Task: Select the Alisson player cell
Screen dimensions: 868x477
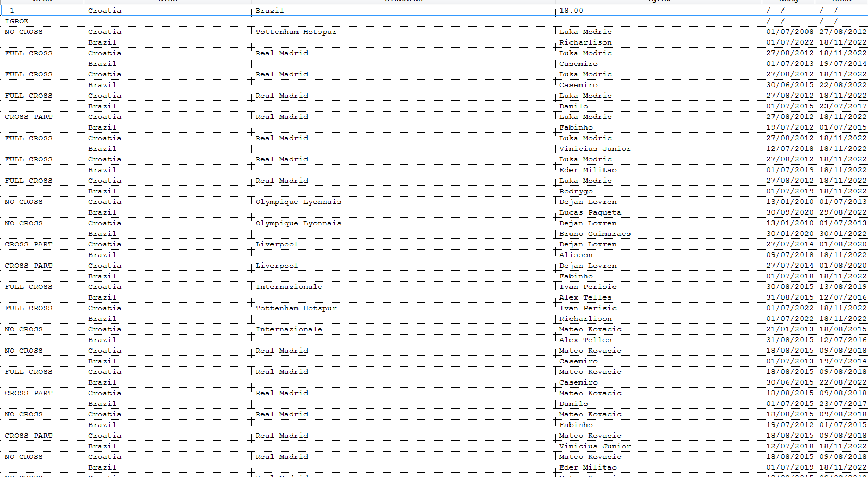Action: click(x=576, y=255)
